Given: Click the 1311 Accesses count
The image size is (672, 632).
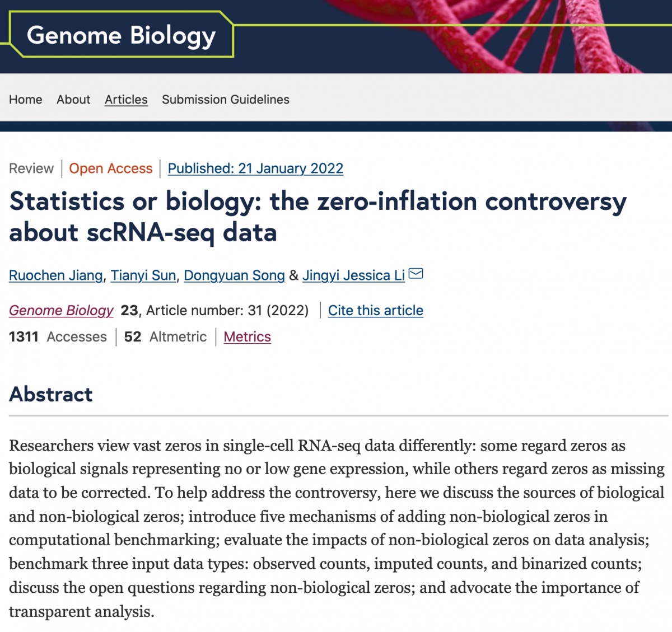Looking at the screenshot, I should click(58, 337).
